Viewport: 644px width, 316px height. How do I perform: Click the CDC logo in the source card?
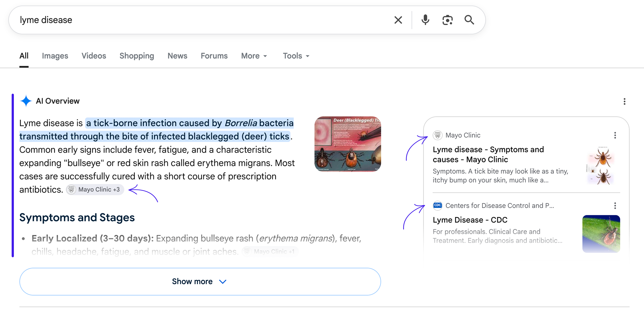[x=438, y=205]
